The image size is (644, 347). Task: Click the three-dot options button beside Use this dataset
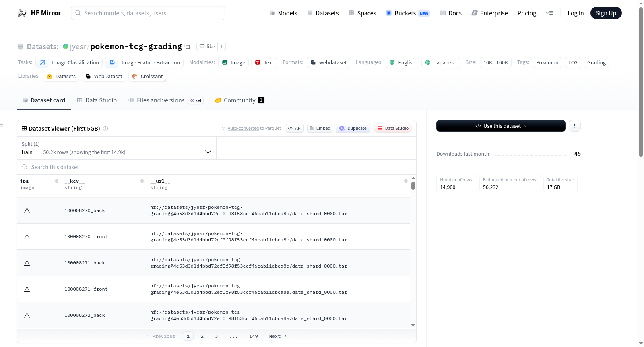tap(575, 126)
